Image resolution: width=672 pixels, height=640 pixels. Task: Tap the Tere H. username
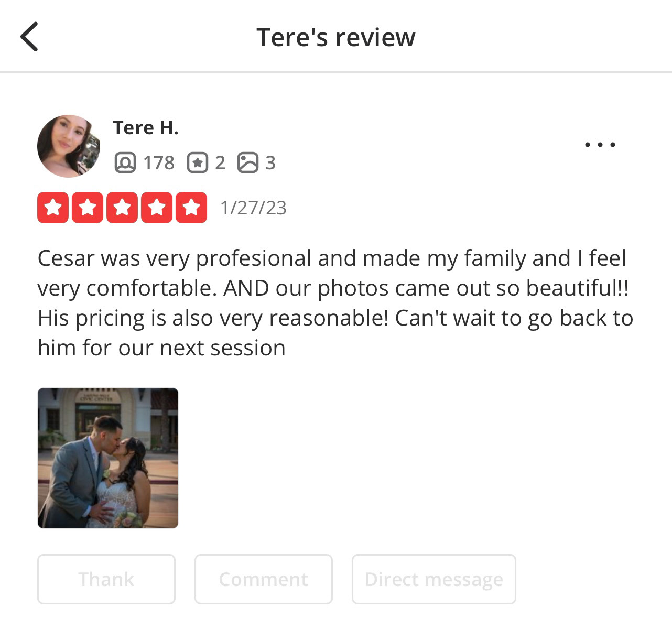(x=146, y=127)
